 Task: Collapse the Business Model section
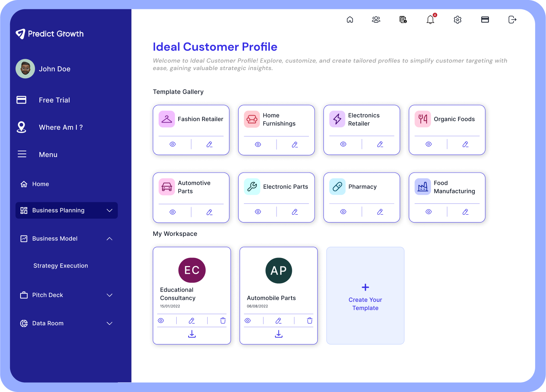tap(110, 238)
